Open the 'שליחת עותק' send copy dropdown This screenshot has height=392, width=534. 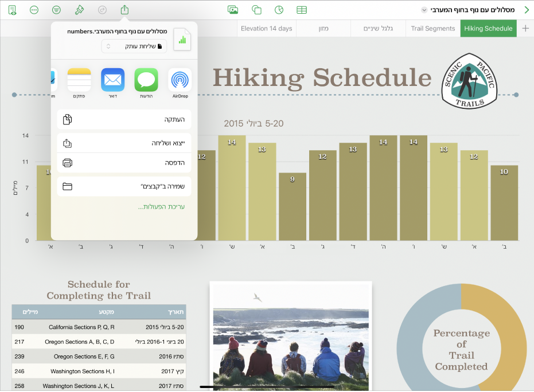tap(134, 46)
